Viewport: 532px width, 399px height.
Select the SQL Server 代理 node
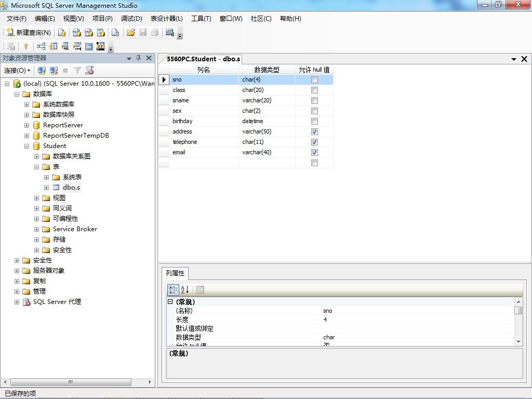coord(57,302)
